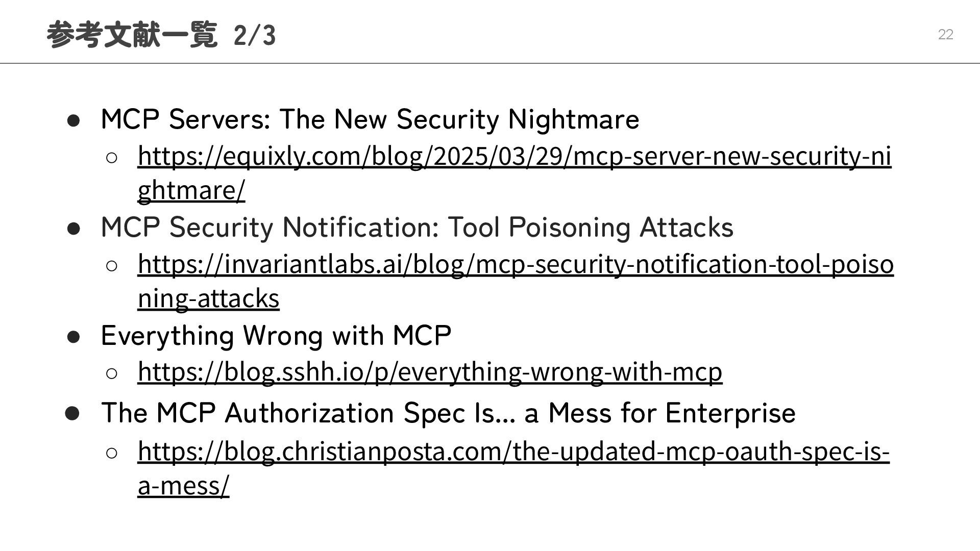The height and width of the screenshot is (551, 980).
Task: Select the 'Everything Wrong with MCP' heading
Action: click(276, 336)
